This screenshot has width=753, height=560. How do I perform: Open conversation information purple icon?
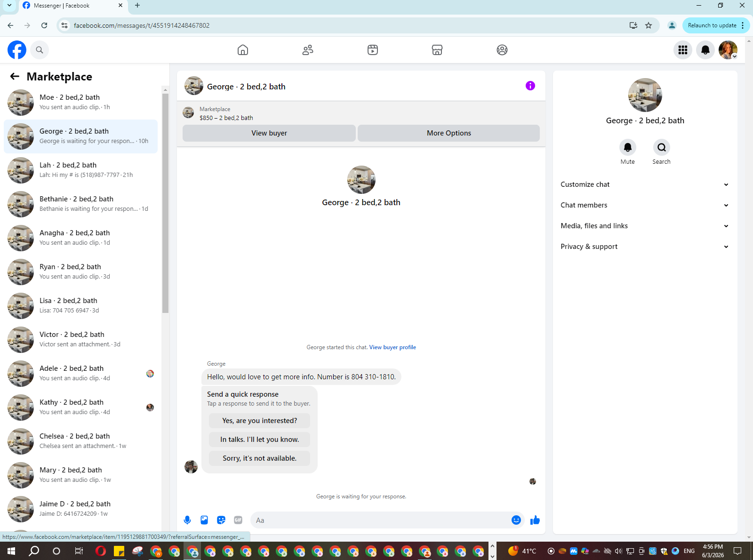[x=530, y=86]
